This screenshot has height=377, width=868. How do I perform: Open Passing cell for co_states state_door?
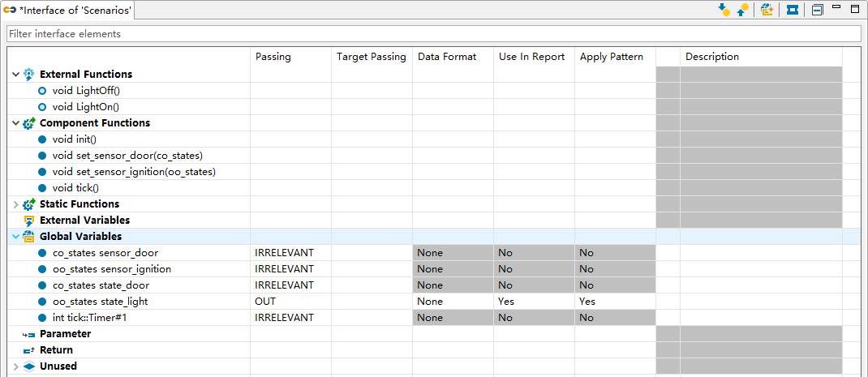(x=290, y=285)
